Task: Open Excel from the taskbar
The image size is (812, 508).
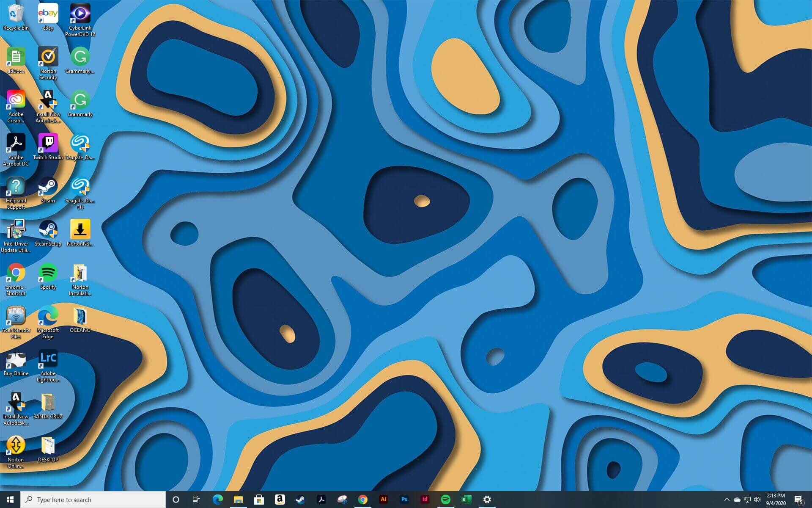Action: tap(466, 499)
